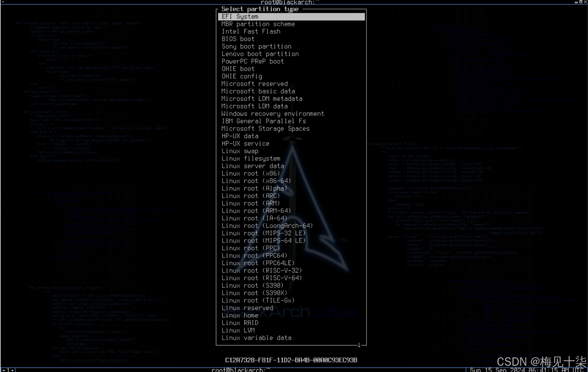The width and height of the screenshot is (588, 372).
Task: Click the next workspace arrow in the bottom bar
Action: (x=13, y=370)
